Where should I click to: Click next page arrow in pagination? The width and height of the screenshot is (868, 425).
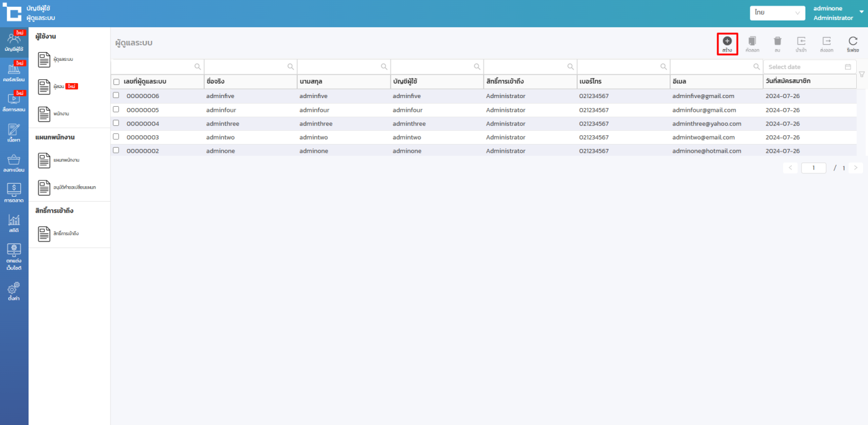click(856, 168)
